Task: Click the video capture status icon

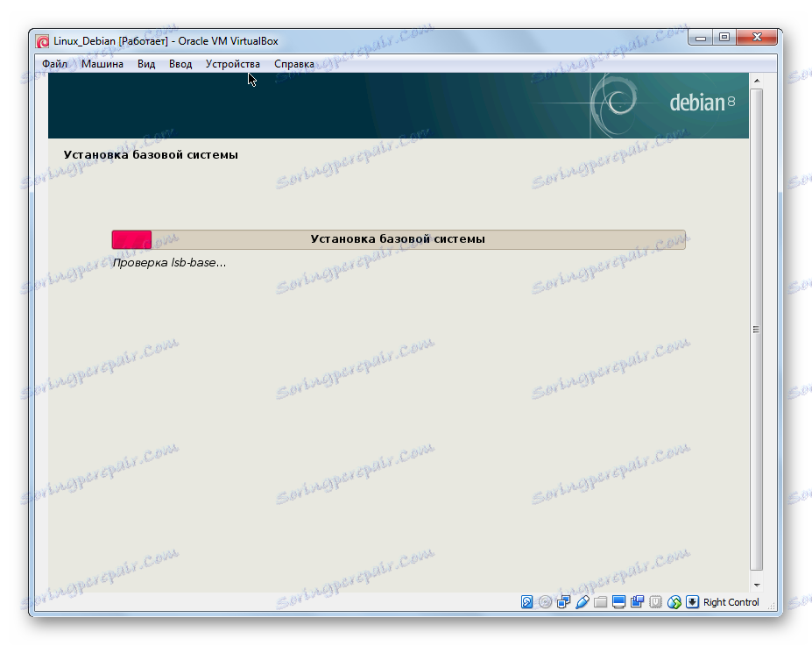Action: coord(638,601)
